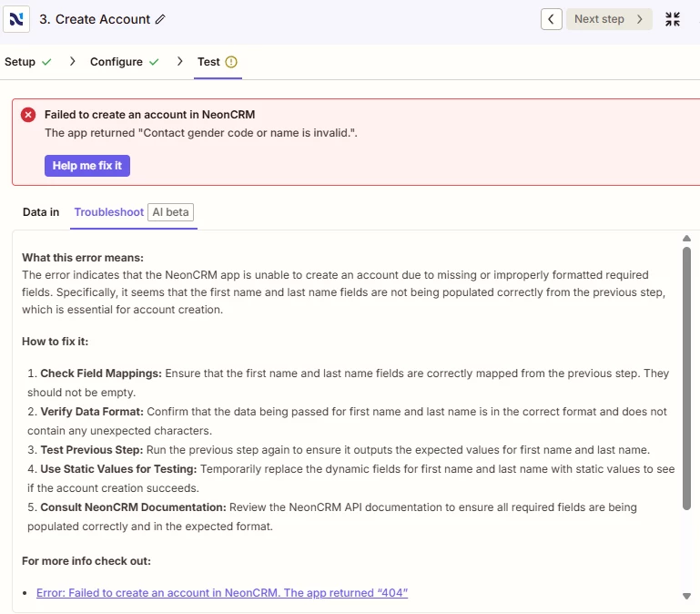Click "Contact gender code or name is invalid" message
Screen dimensions: 700x614
(x=201, y=133)
